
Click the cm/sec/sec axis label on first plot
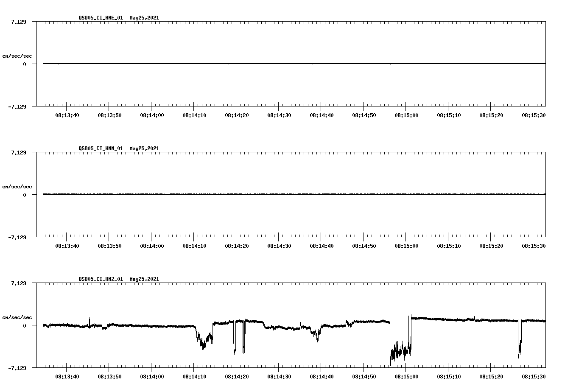click(x=17, y=56)
